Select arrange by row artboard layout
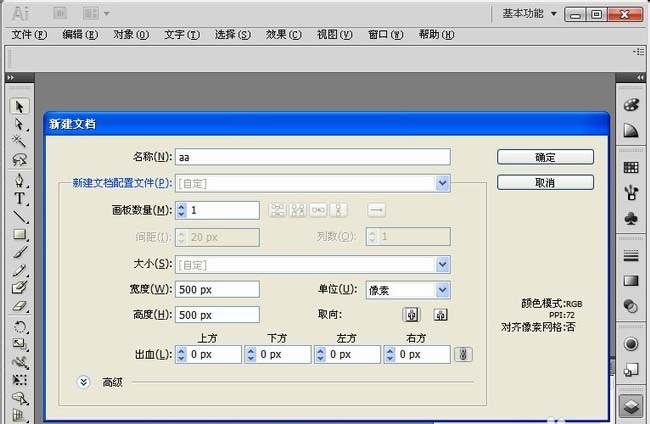Screen dimensions: 650x424 point(318,210)
